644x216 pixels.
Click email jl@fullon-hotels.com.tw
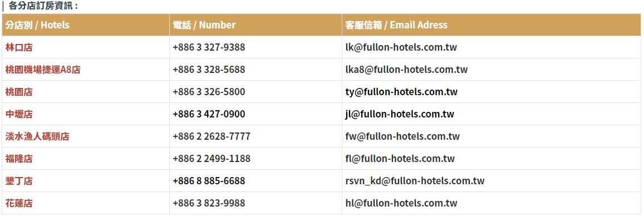point(400,114)
